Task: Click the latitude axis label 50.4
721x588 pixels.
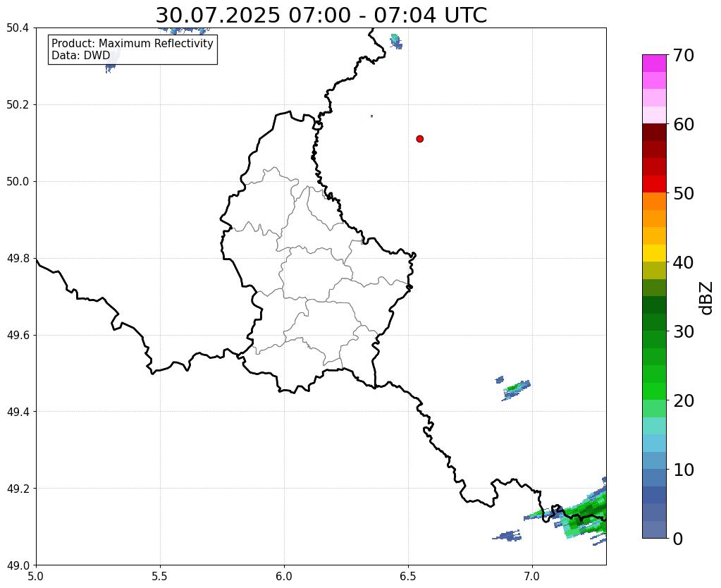Action: point(18,28)
